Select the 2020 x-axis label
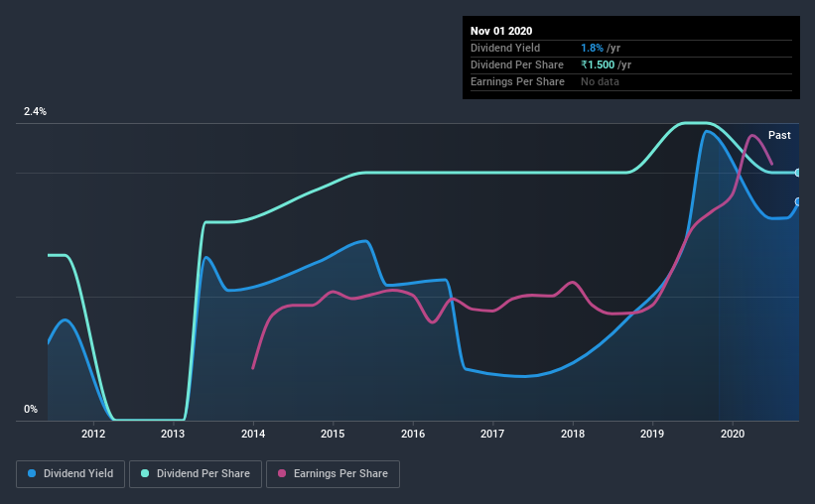The width and height of the screenshot is (815, 504). pyautogui.click(x=733, y=434)
